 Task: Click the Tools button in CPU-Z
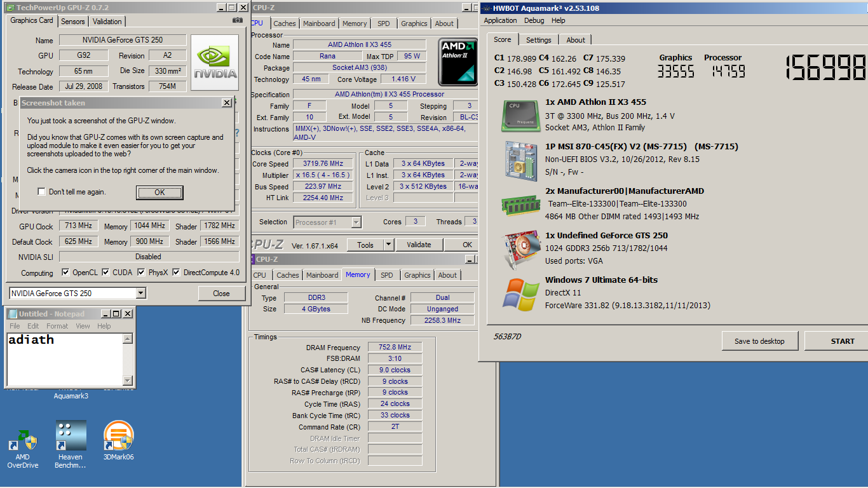pyautogui.click(x=365, y=245)
